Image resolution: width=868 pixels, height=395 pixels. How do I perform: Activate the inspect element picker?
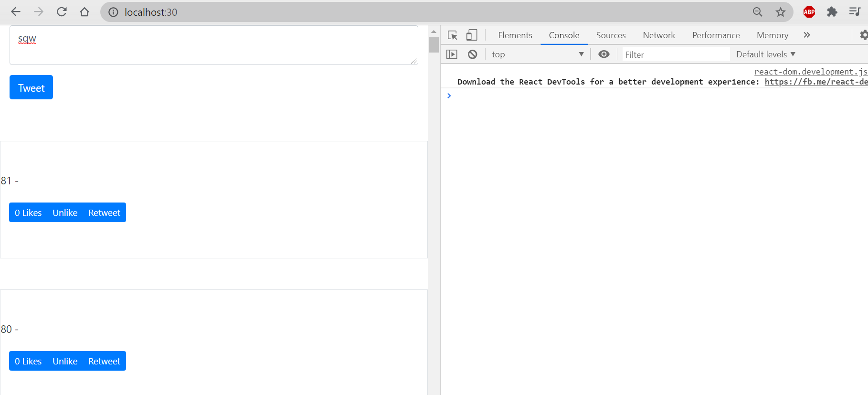click(x=453, y=35)
